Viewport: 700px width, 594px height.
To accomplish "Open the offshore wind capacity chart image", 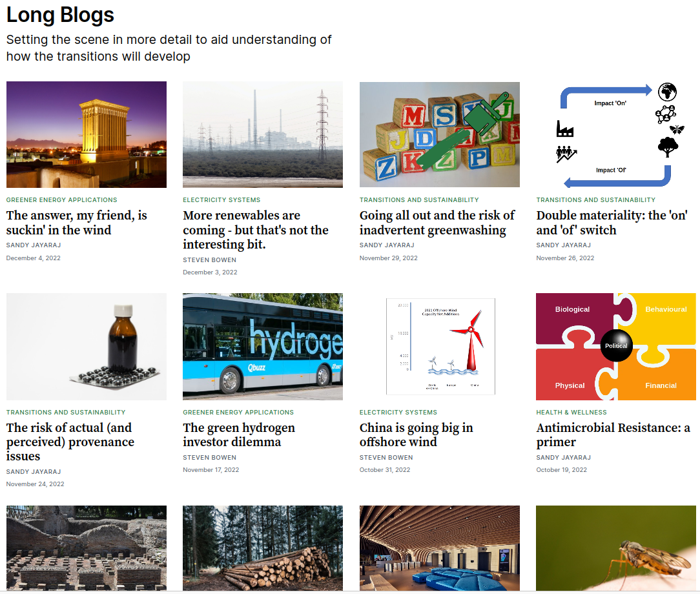I will (439, 347).
